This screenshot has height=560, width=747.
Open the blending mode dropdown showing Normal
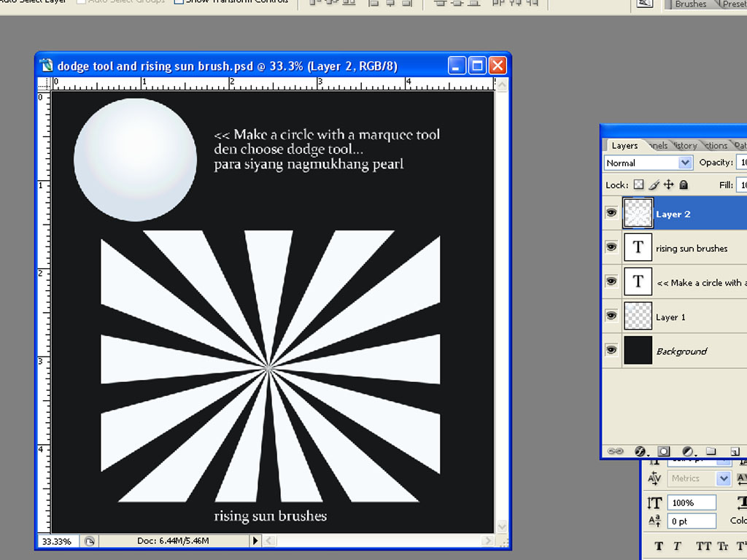click(647, 162)
